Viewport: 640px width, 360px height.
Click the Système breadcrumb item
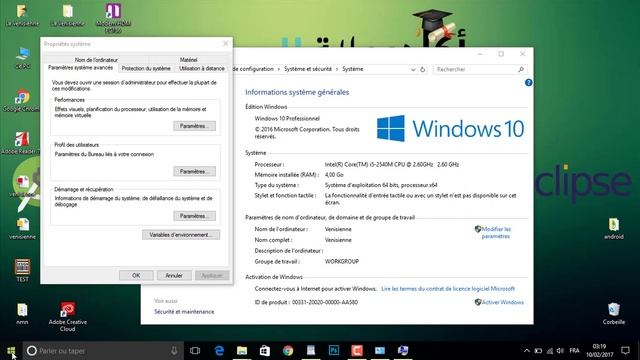point(353,69)
